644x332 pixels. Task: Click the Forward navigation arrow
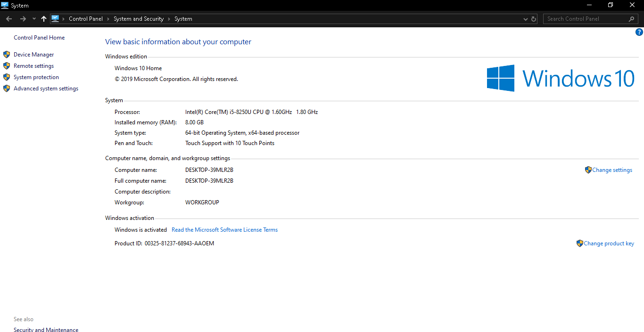[23, 19]
